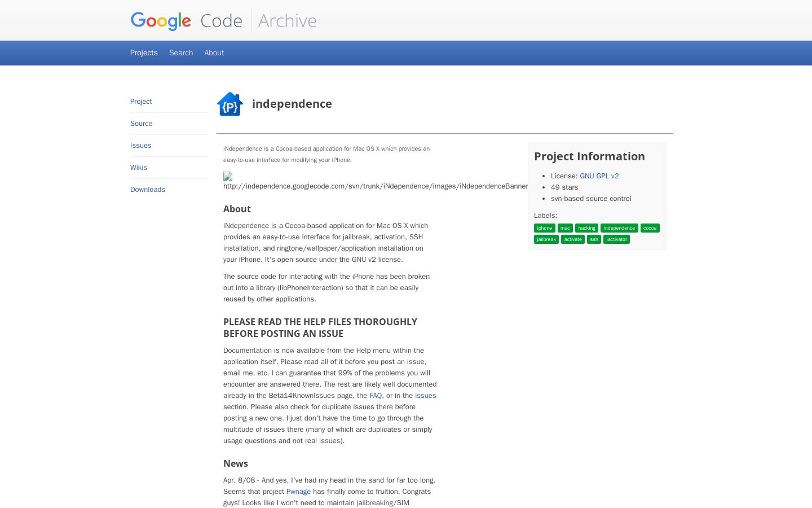Click the Google logo in header

[161, 21]
